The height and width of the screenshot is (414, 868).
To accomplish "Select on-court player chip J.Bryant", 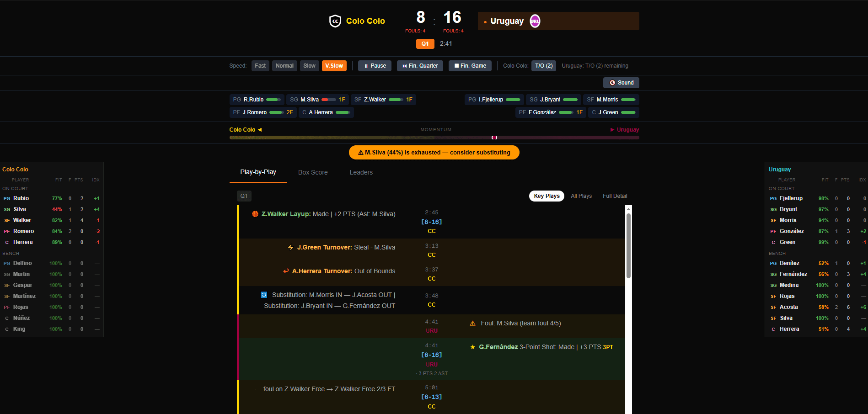I will coord(553,100).
